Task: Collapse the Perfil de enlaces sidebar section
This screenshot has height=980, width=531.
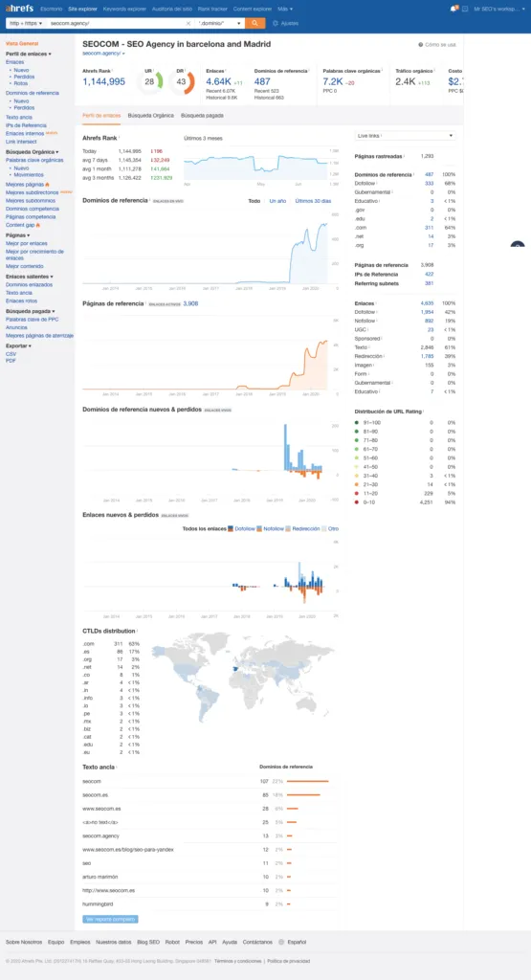Action: click(28, 54)
